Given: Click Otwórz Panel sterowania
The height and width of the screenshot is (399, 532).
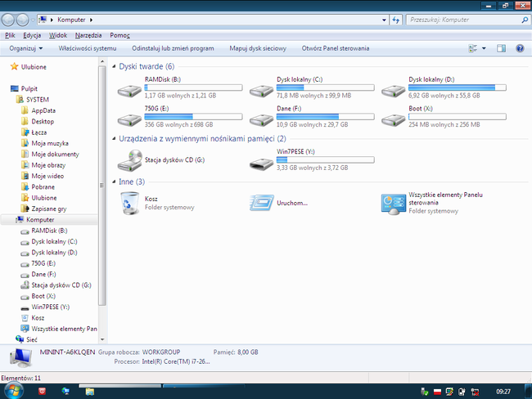Looking at the screenshot, I should (x=336, y=48).
